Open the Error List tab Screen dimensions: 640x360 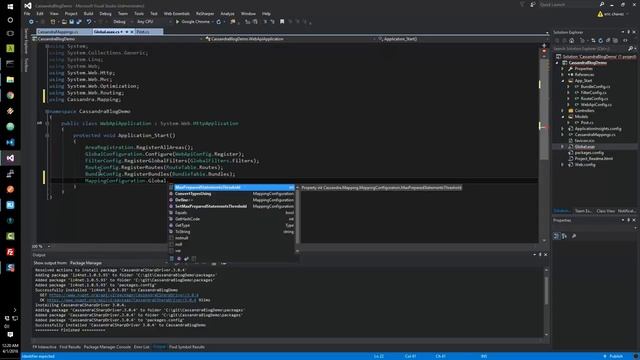142,347
